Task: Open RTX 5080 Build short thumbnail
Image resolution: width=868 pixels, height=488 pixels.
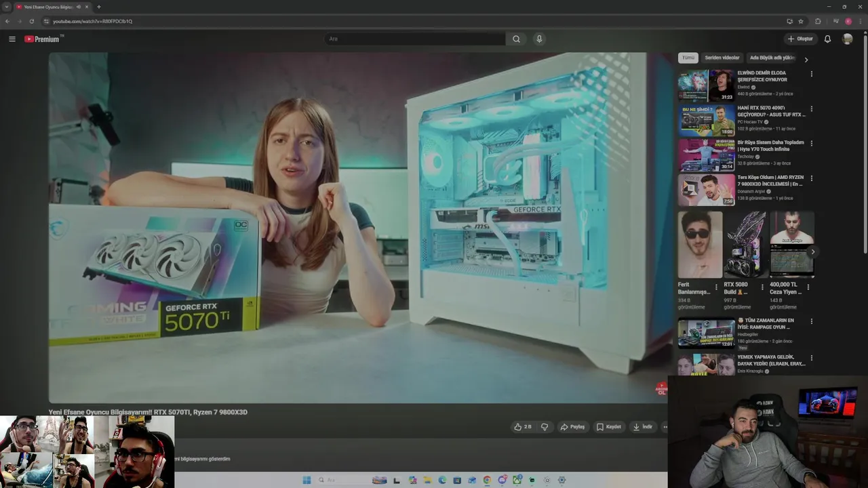Action: coord(746,244)
